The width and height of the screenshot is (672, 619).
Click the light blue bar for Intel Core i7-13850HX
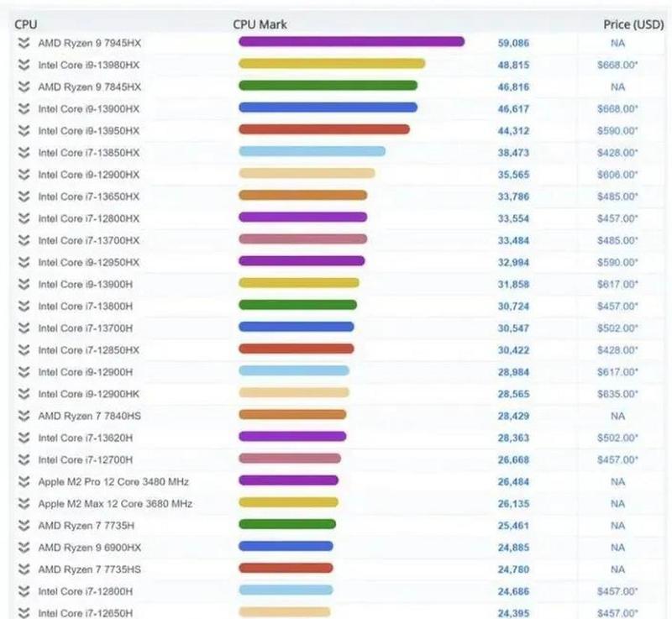[312, 151]
